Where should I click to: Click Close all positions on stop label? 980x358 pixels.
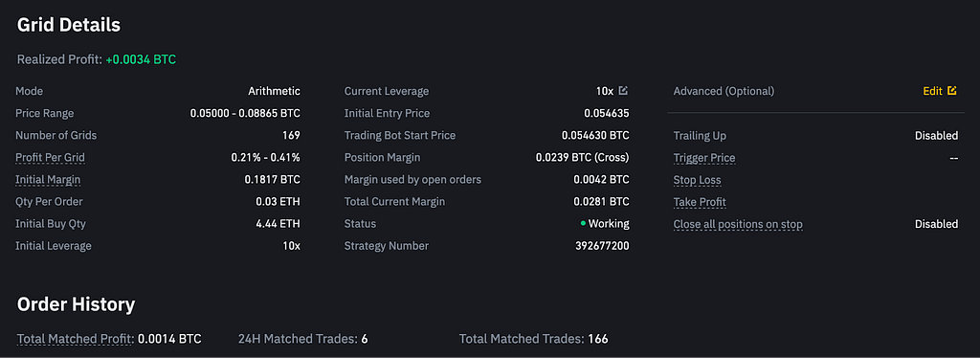click(738, 224)
